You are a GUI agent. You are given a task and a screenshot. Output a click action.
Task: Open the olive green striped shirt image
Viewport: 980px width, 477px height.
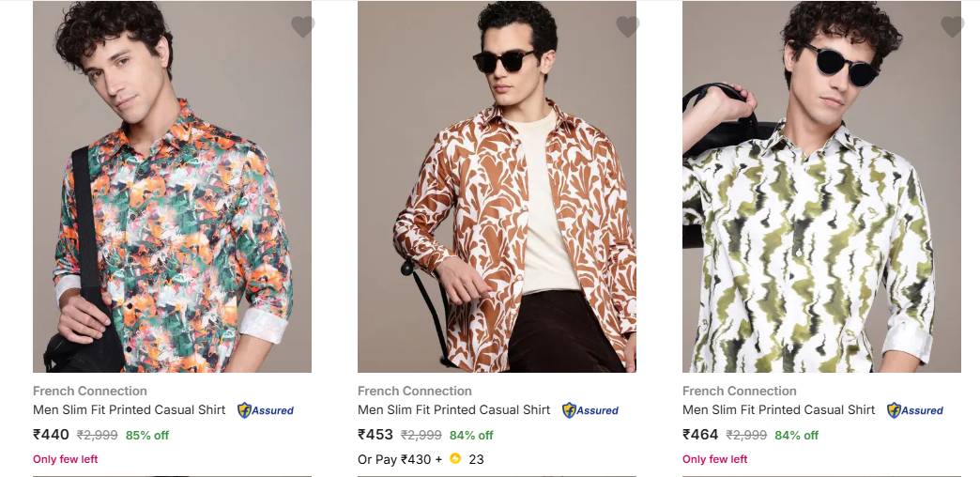click(x=821, y=188)
